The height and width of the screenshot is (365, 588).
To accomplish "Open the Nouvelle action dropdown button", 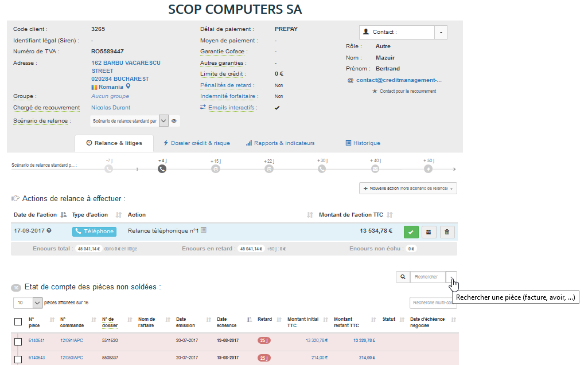I will coord(408,188).
